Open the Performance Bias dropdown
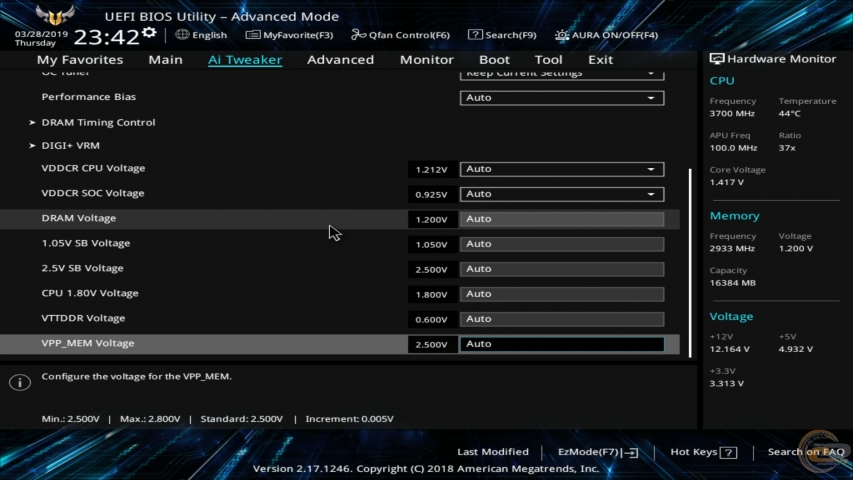This screenshot has width=853, height=480. pyautogui.click(x=561, y=98)
